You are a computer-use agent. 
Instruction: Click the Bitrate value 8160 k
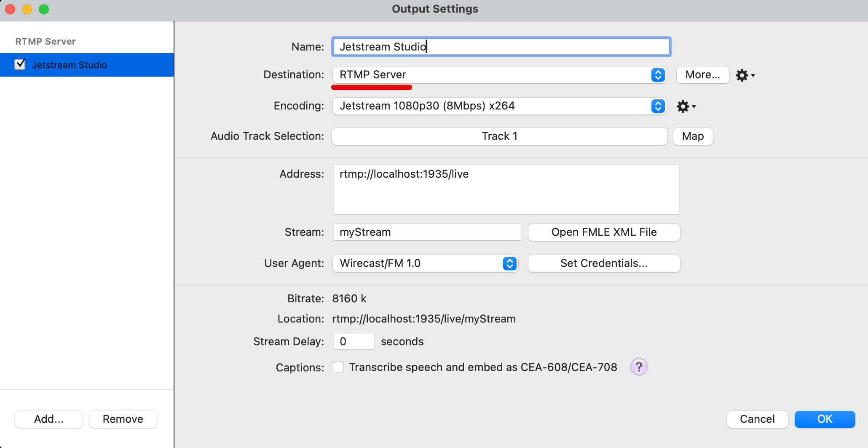(349, 299)
